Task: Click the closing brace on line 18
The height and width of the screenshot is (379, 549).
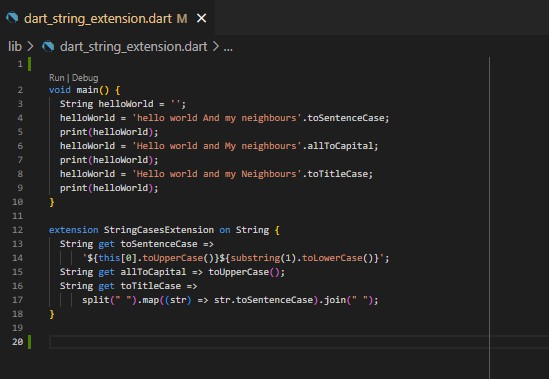Action: 52,314
